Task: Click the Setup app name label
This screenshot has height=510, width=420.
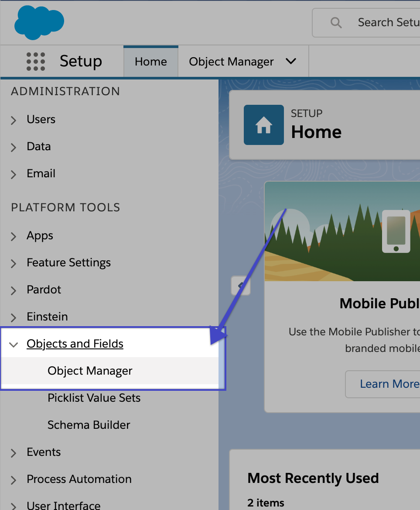Action: coord(81,61)
